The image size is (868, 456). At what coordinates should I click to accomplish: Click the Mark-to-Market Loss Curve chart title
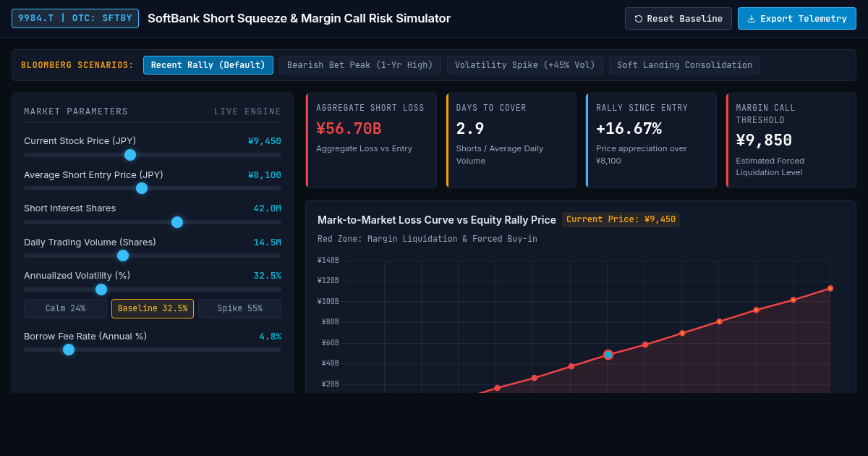437,220
